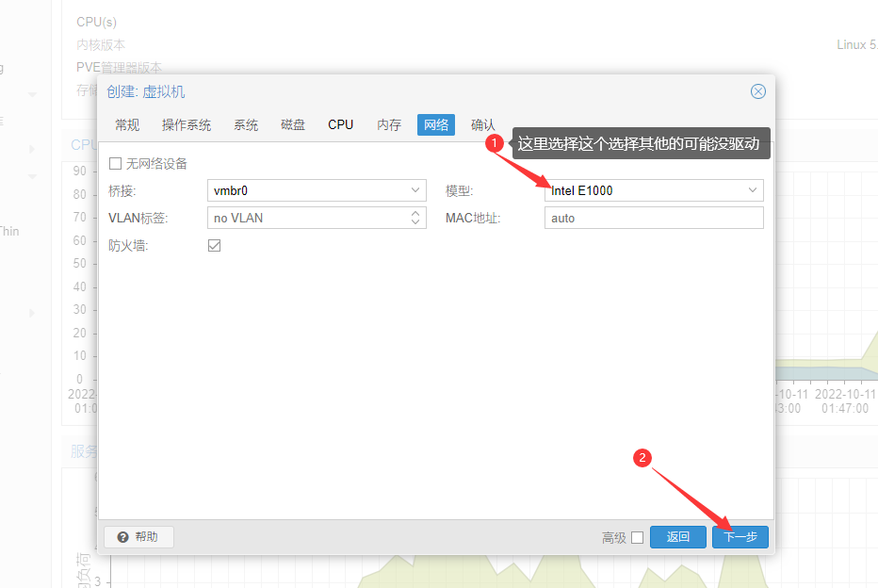Click the 创建: 虚拟机 dialog title
This screenshot has height=588, width=878.
coord(146,91)
